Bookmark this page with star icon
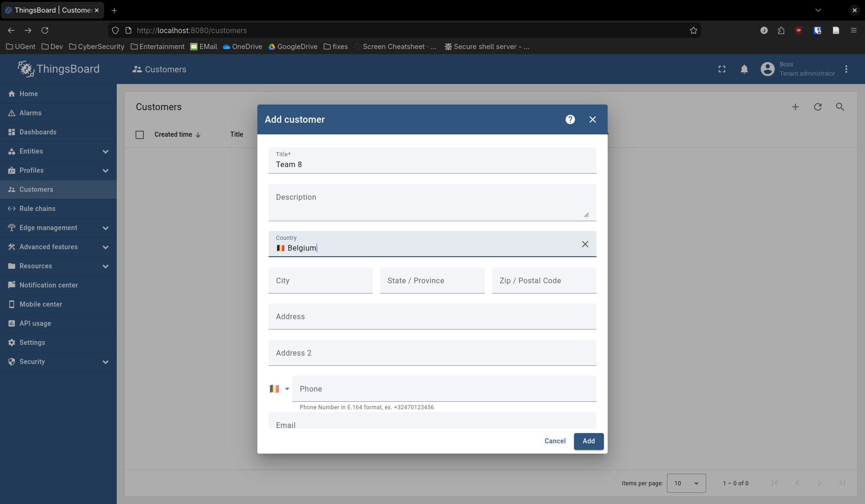The height and width of the screenshot is (504, 865). point(693,30)
